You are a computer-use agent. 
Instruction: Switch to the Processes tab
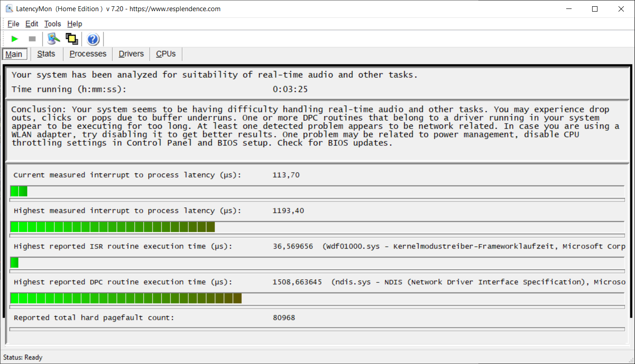[88, 54]
